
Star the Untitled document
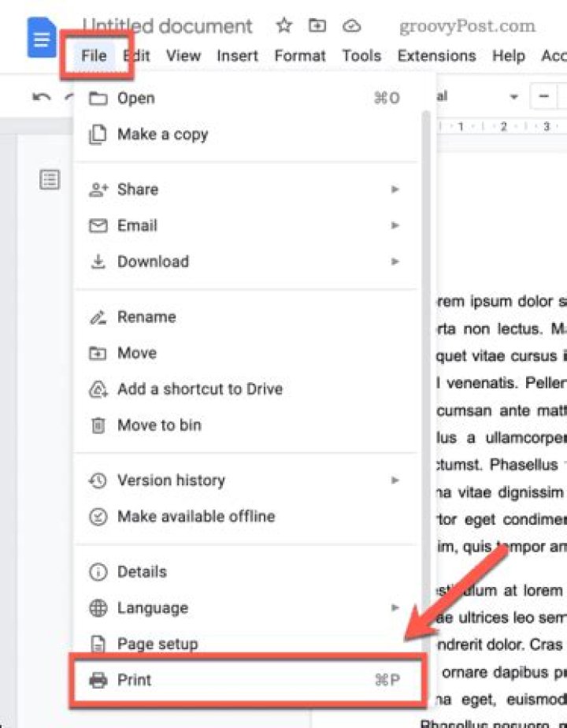284,26
